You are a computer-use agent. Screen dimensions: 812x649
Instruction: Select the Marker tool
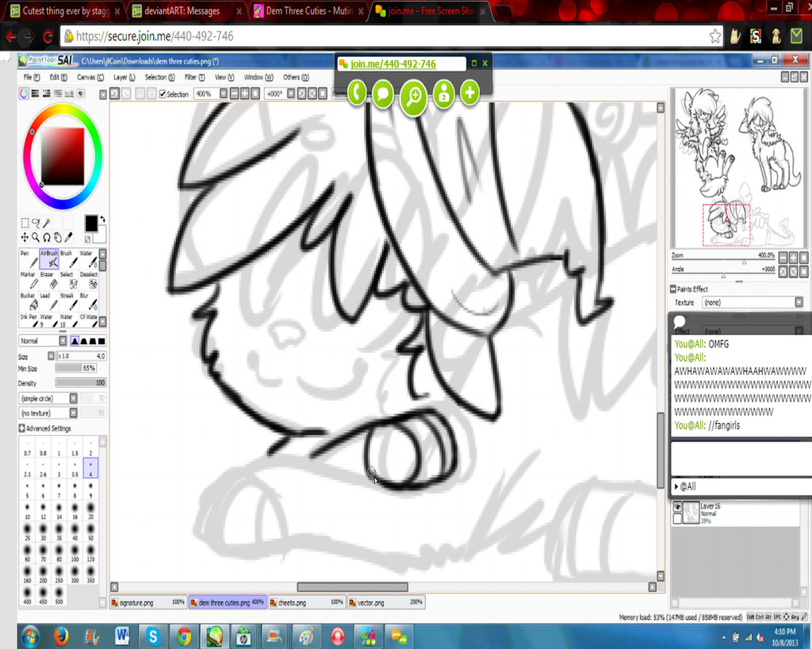point(29,281)
